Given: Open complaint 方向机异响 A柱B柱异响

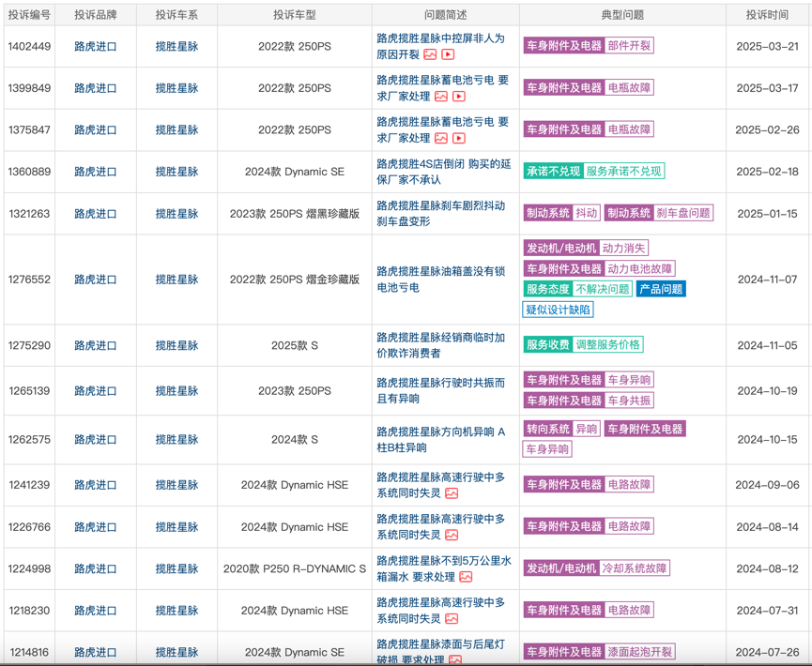Looking at the screenshot, I should point(440,439).
